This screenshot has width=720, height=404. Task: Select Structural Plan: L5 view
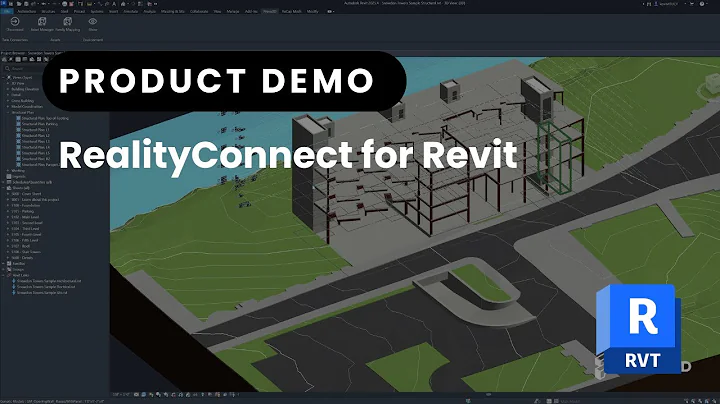[x=35, y=153]
